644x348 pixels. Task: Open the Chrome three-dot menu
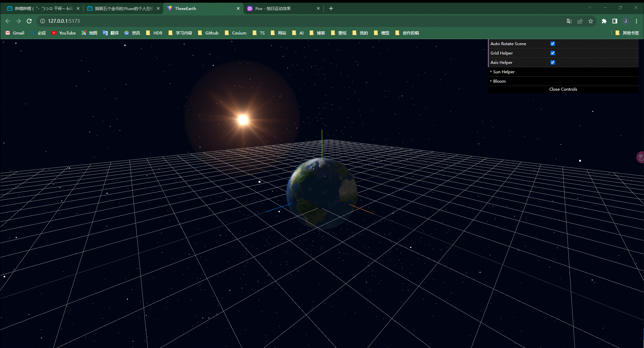pyautogui.click(x=637, y=21)
